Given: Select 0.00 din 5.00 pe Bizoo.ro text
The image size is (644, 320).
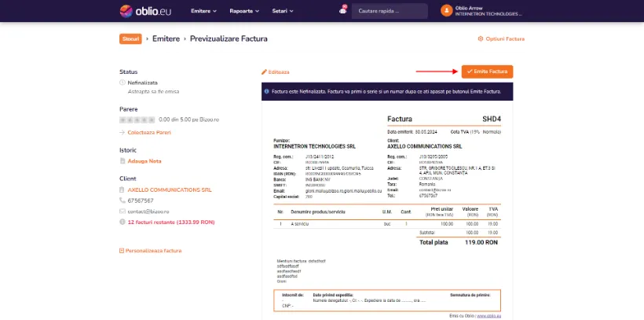Looking at the screenshot, I should [189, 120].
